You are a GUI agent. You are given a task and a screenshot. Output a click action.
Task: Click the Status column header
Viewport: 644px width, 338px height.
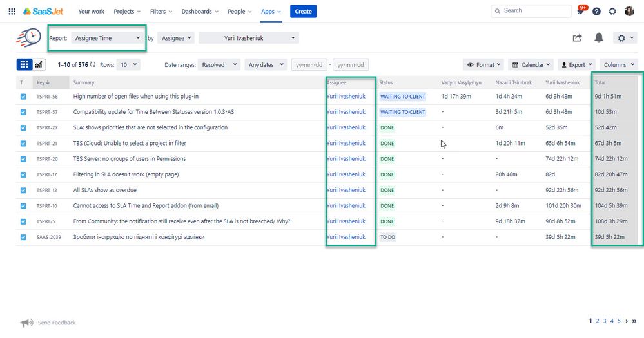[386, 82]
